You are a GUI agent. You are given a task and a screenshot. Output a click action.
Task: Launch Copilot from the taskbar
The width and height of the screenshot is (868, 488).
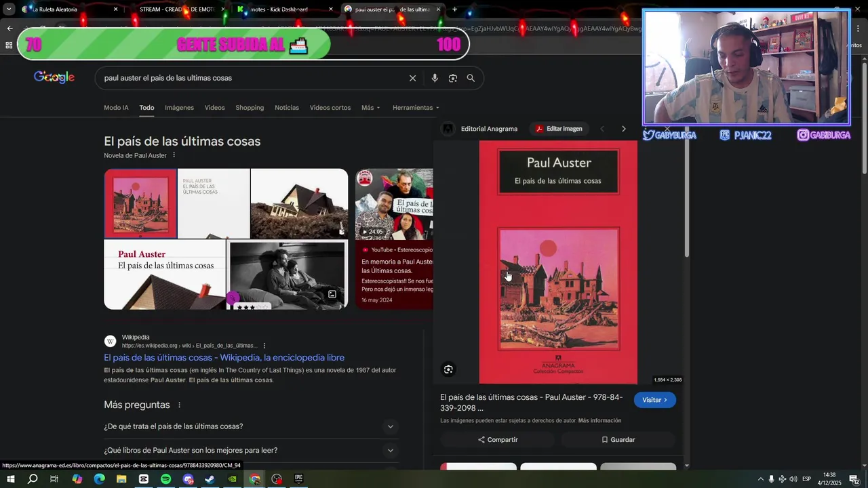[77, 479]
